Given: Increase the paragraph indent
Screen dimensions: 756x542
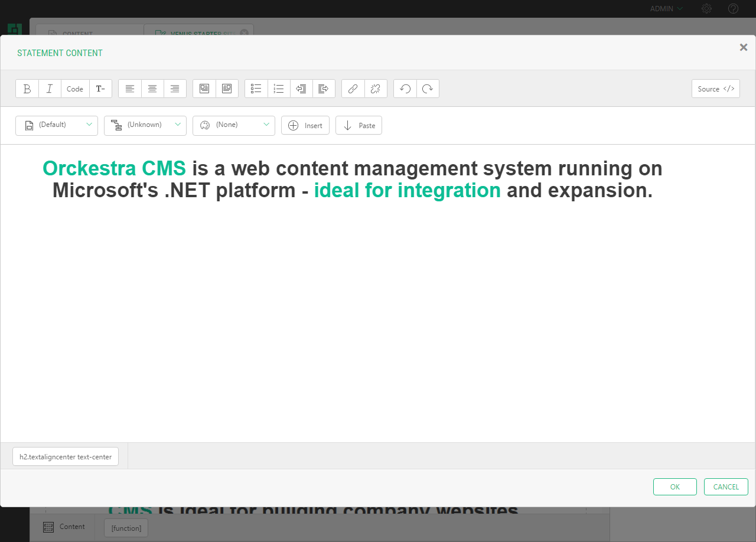Looking at the screenshot, I should [324, 89].
